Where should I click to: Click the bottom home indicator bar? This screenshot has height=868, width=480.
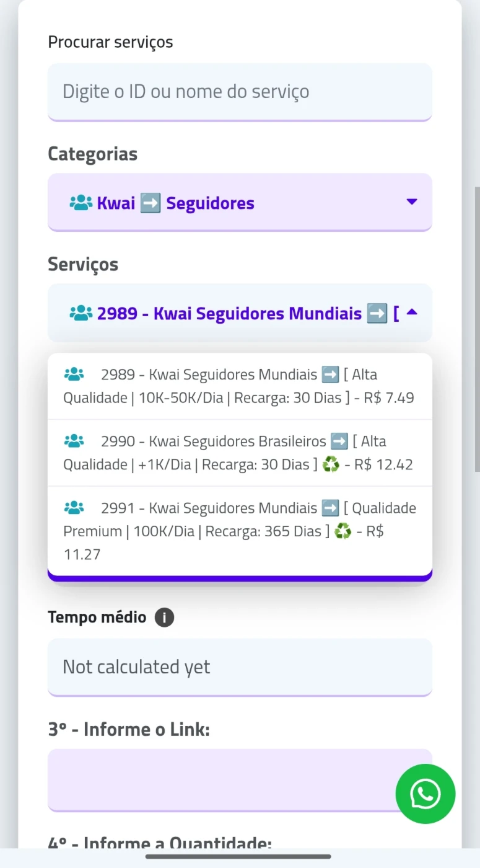click(239, 857)
